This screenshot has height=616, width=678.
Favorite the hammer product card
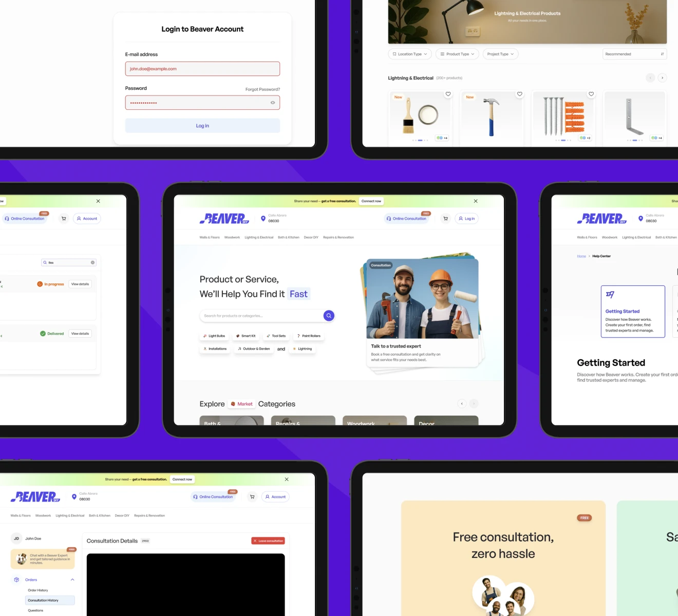[x=519, y=94]
